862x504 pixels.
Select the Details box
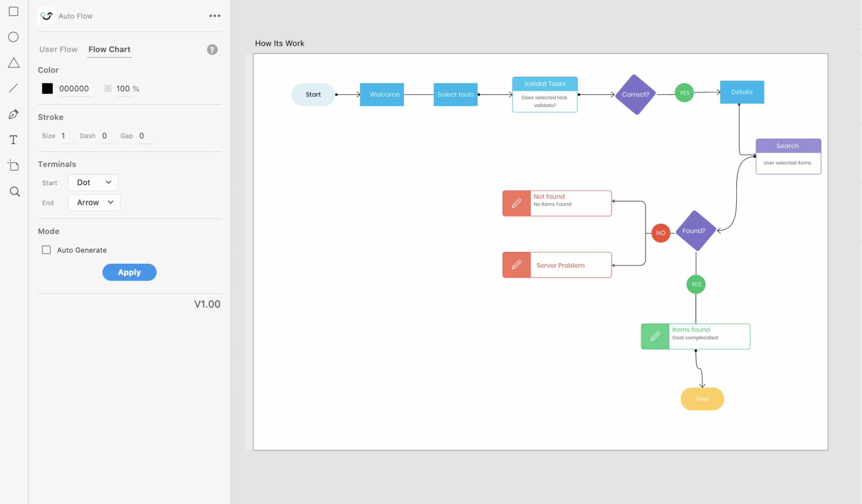742,92
